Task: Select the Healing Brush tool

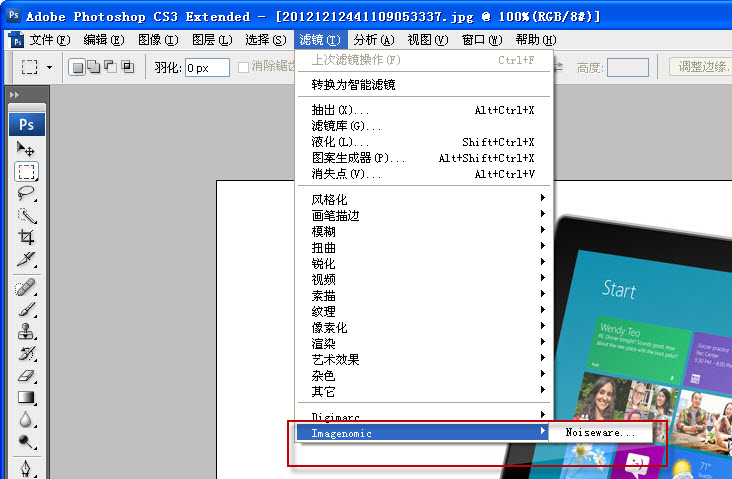Action: (26, 288)
